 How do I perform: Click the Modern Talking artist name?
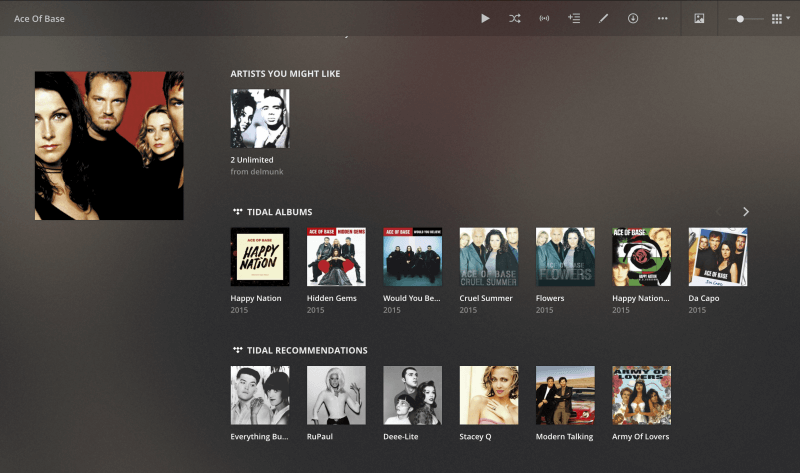click(x=564, y=437)
